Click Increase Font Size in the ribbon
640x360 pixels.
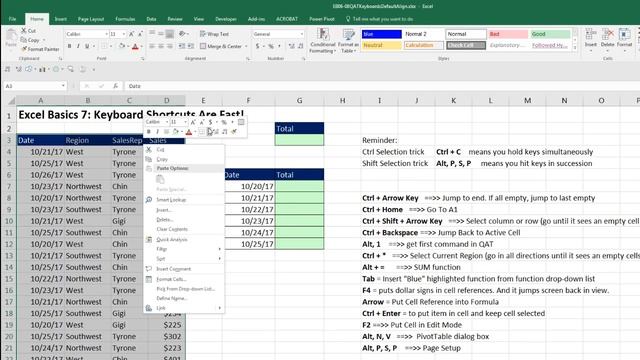click(131, 34)
